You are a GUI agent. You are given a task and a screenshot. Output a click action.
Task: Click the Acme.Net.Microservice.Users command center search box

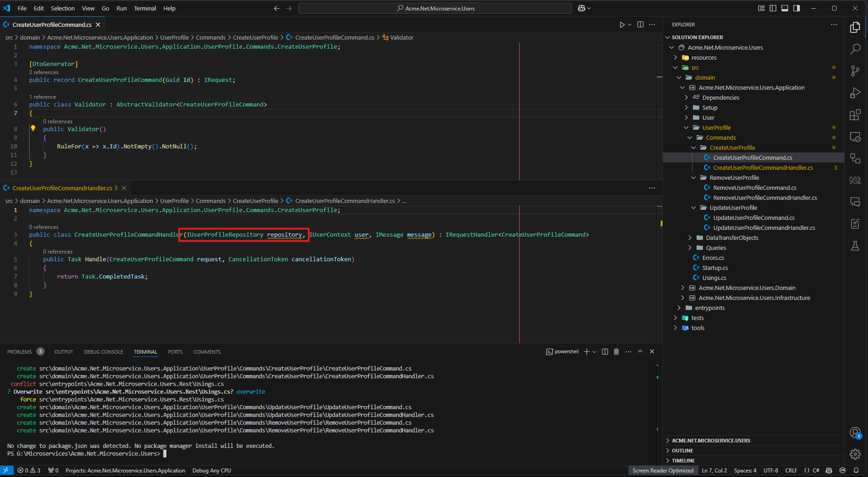435,8
